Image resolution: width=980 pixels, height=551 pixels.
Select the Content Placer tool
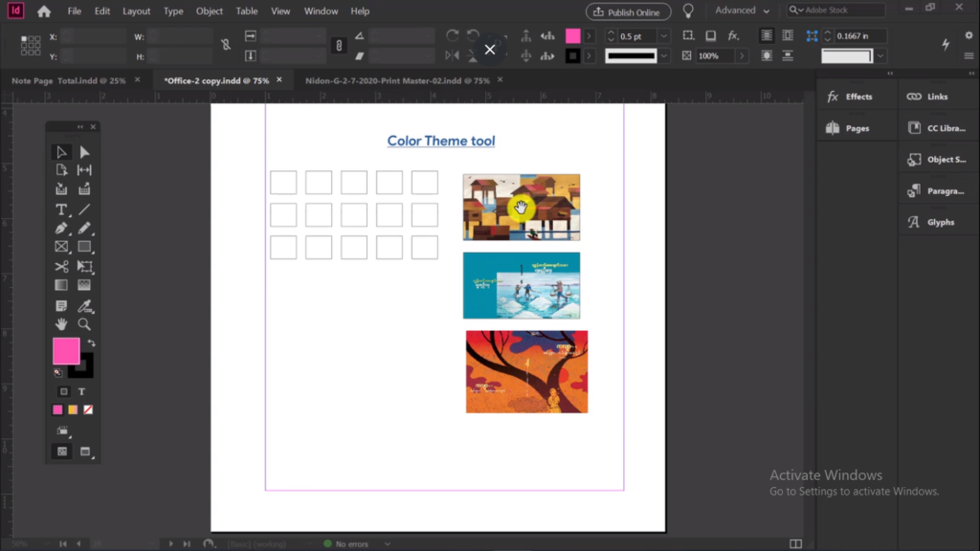point(84,188)
